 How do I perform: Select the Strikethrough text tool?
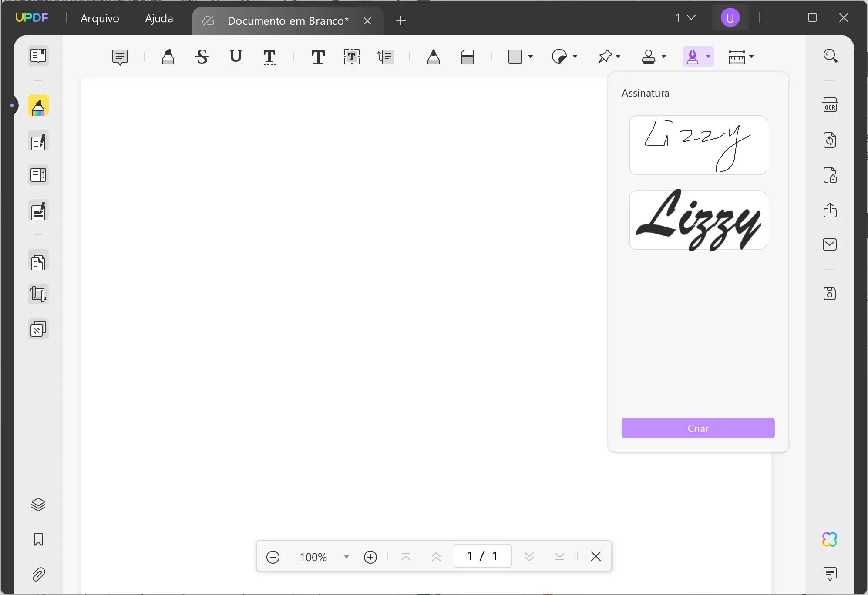point(202,57)
